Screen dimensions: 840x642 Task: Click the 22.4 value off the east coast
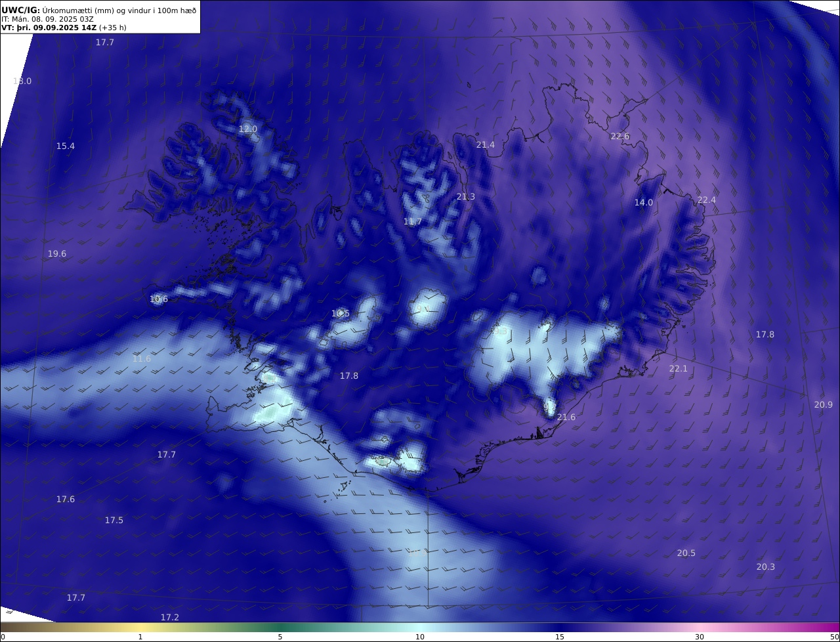point(707,200)
